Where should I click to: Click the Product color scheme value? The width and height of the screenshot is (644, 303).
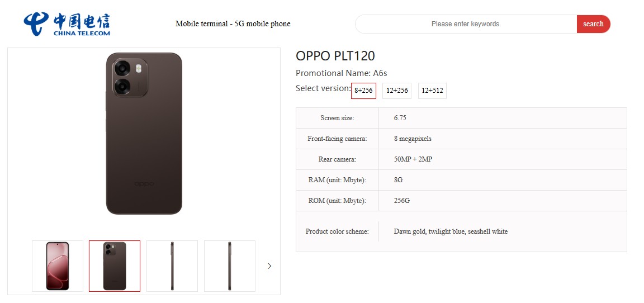[x=451, y=231]
